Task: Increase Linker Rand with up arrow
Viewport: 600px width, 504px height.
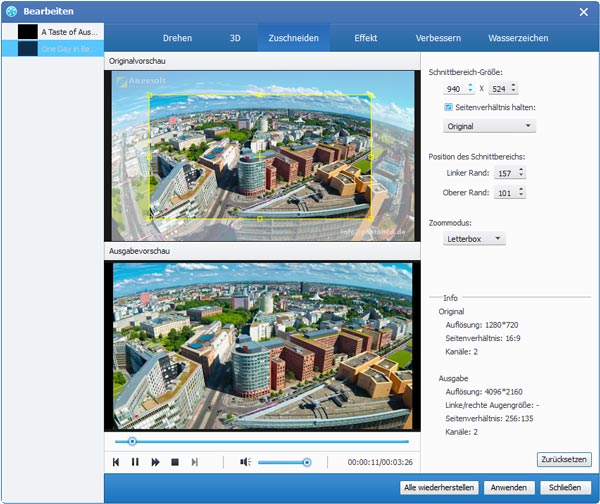Action: coord(521,170)
